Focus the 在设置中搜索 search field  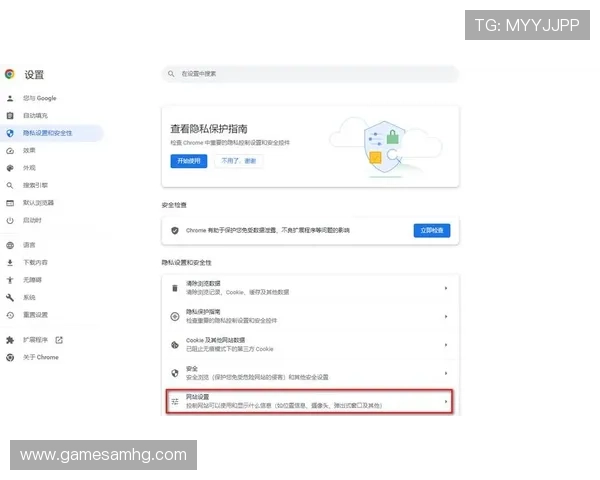tap(310, 74)
